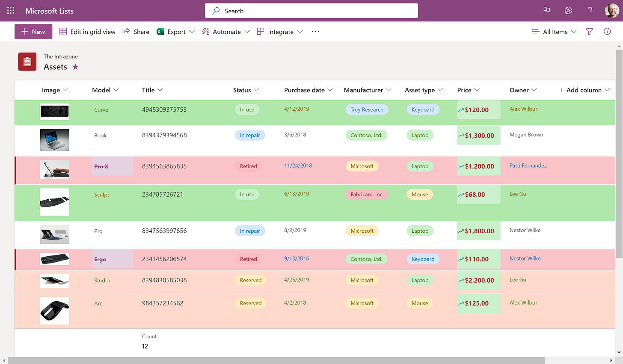Click the Trey Research manufacturer pill
This screenshot has width=623, height=364.
[367, 109]
